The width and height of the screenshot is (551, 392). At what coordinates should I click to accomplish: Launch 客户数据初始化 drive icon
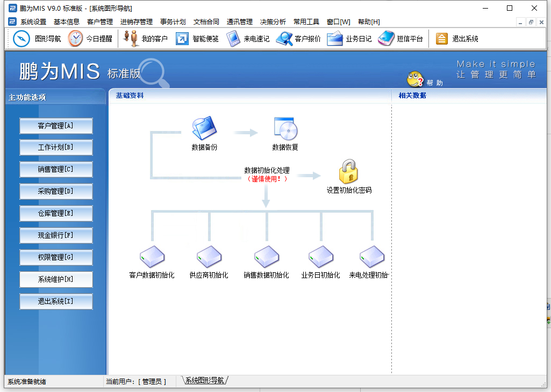pos(152,257)
